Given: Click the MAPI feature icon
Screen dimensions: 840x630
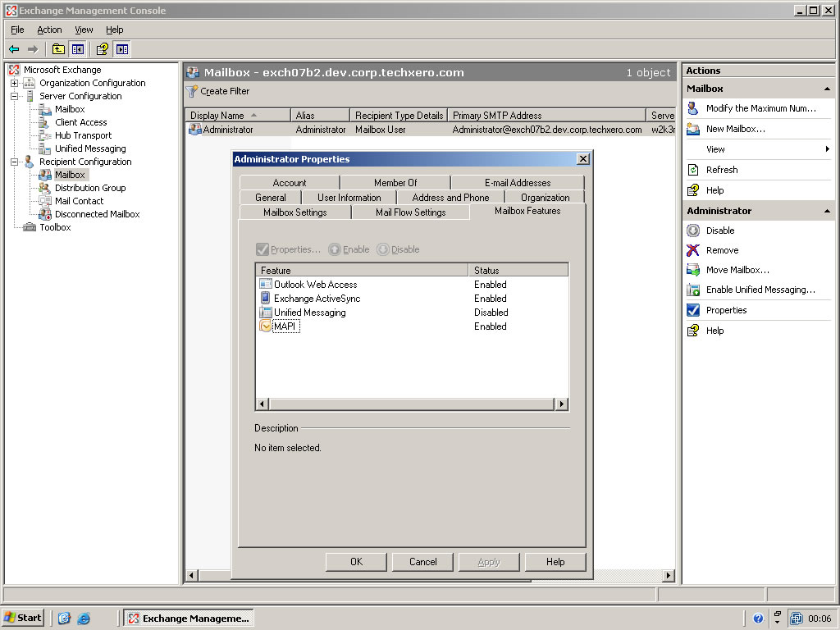Looking at the screenshot, I should point(265,326).
